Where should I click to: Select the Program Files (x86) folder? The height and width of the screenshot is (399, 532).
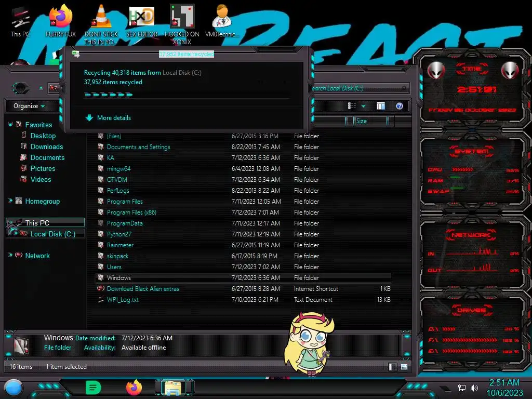(x=243, y=212)
